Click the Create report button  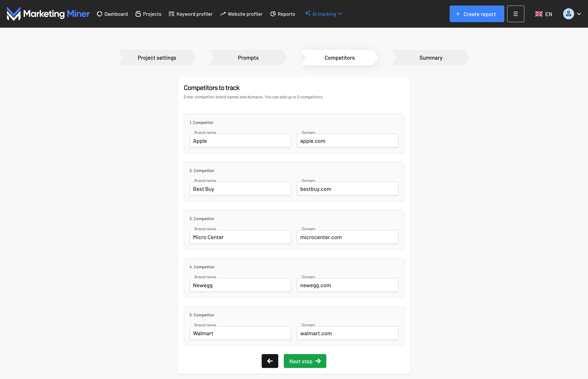(x=476, y=14)
